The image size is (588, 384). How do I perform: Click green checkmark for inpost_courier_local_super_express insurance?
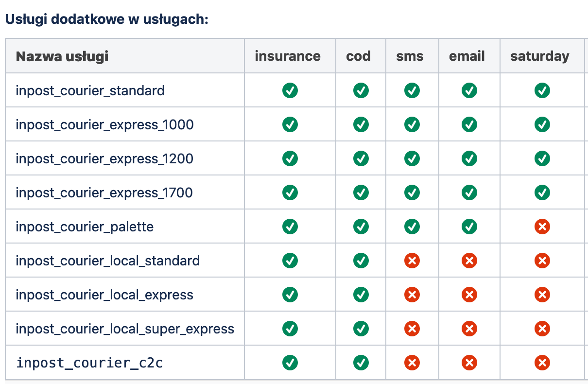click(x=290, y=329)
